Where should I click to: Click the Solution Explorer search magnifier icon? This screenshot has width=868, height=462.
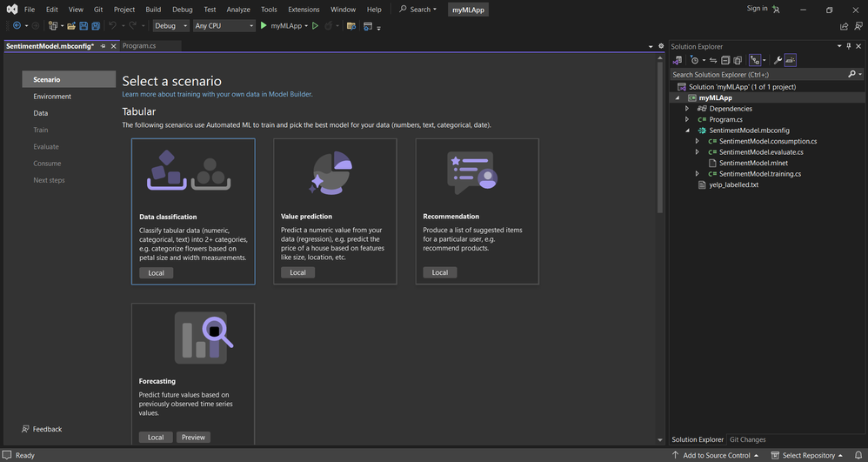pos(852,74)
